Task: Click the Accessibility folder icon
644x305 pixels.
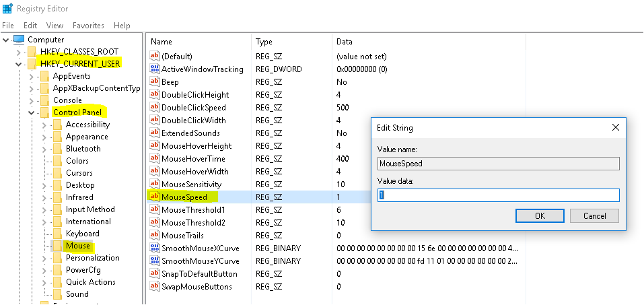Action: click(x=57, y=125)
